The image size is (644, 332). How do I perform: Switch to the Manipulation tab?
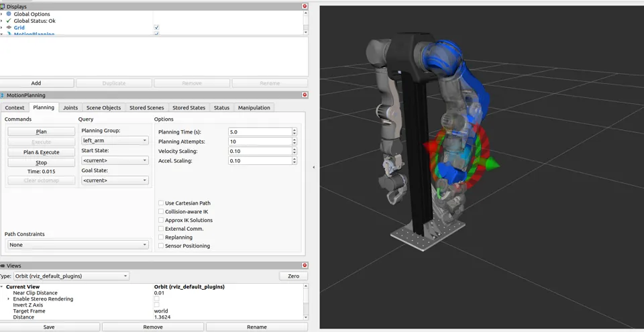254,108
